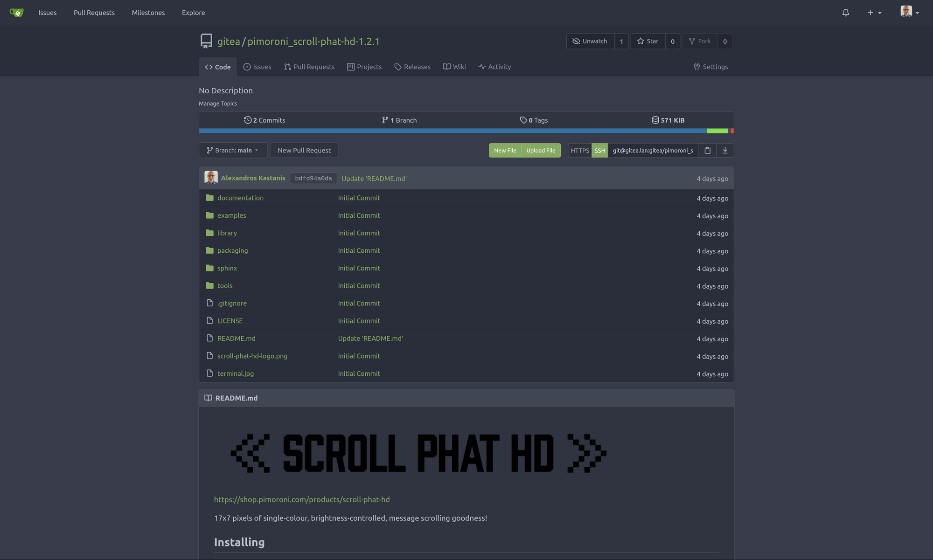933x560 pixels.
Task: Open the shop.pimoroni.com product link
Action: point(302,499)
